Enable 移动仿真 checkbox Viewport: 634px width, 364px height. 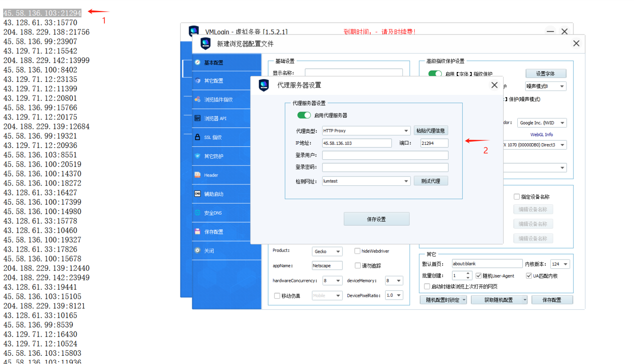click(x=277, y=296)
